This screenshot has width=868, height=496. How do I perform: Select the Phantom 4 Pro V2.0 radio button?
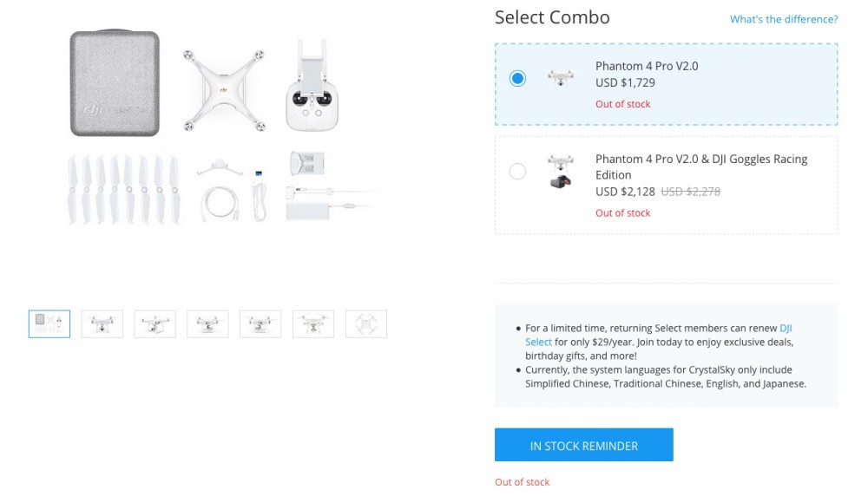point(517,79)
